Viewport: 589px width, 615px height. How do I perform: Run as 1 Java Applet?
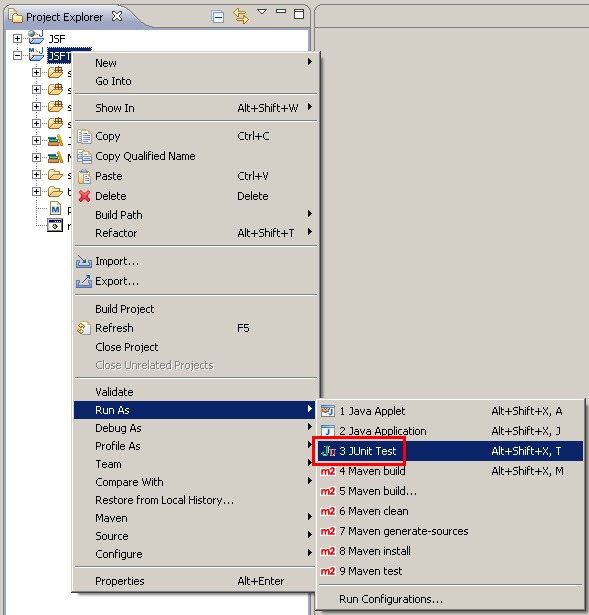(x=451, y=411)
